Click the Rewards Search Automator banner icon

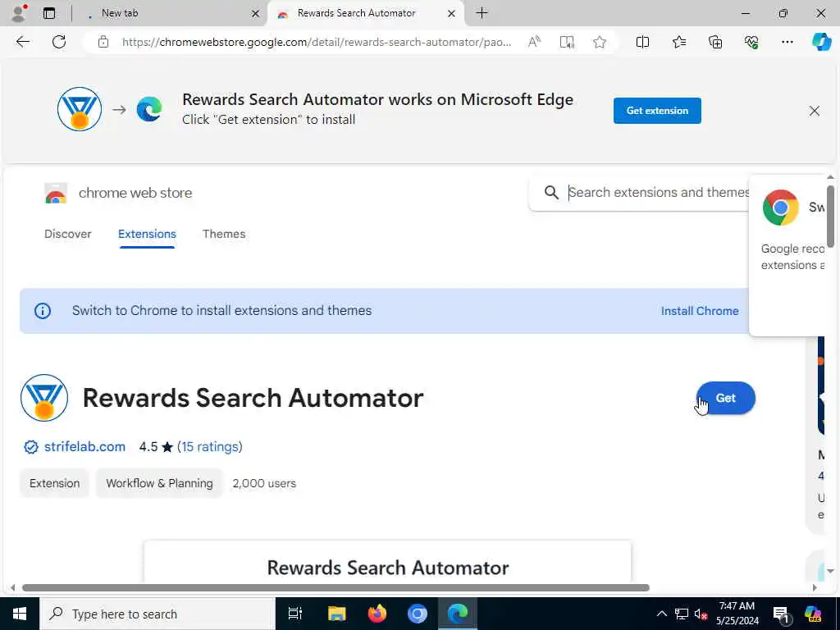tap(80, 109)
